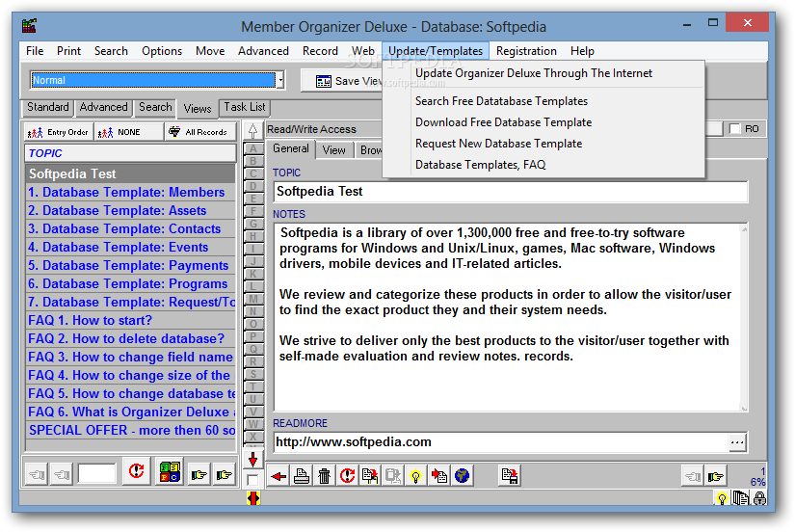Screen dimensions: 795x532
Task: Click the yellow lightbulb icon in the record toolbar
Action: (415, 476)
